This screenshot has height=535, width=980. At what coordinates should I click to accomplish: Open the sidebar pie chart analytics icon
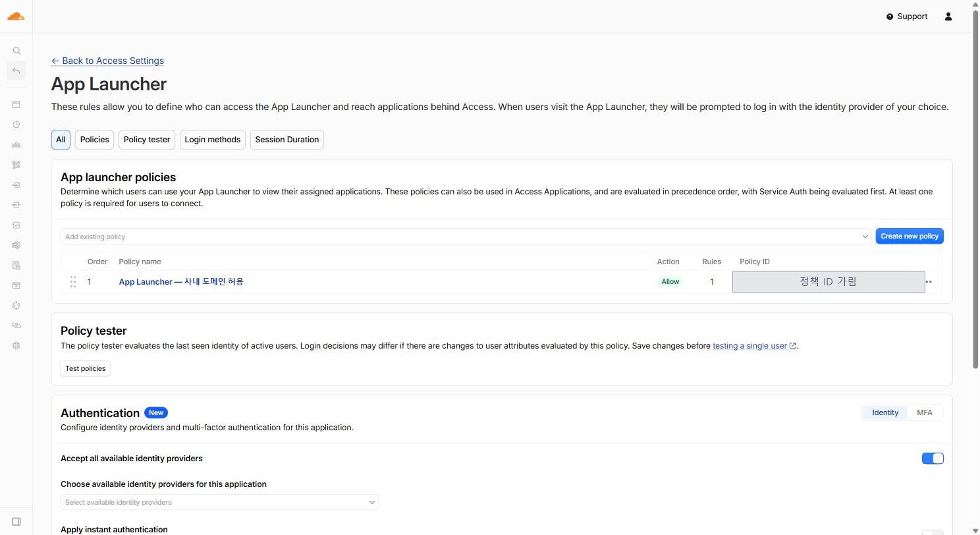16,125
